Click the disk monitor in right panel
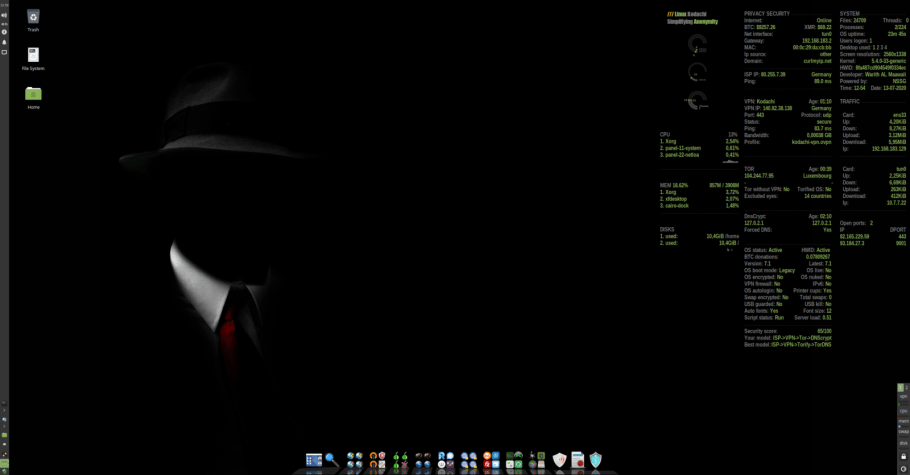This screenshot has width=910, height=475. tap(904, 443)
